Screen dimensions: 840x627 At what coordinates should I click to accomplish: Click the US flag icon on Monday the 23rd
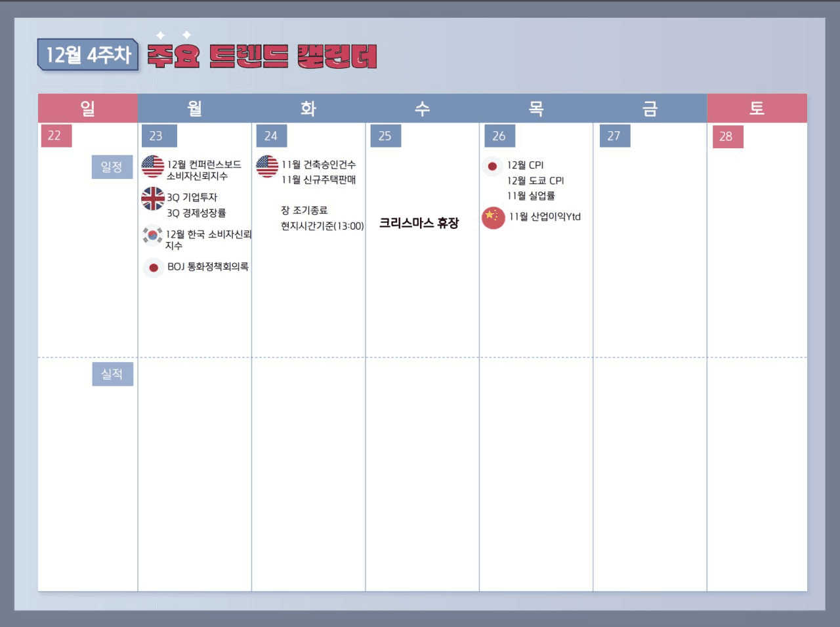point(153,167)
